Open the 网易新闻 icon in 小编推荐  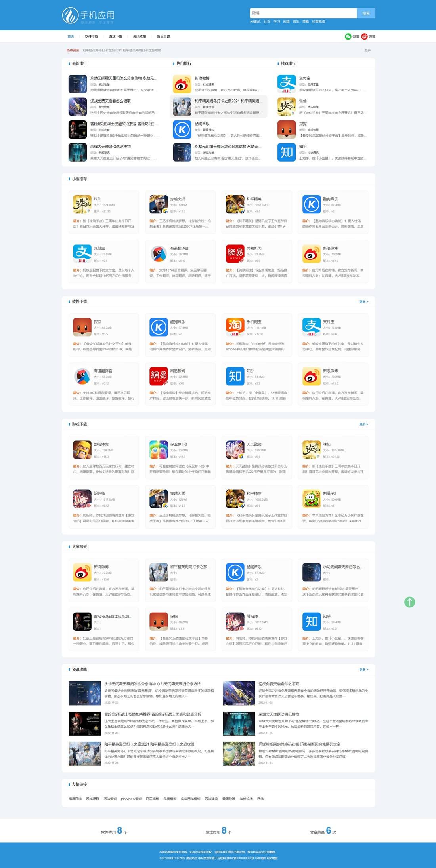pyautogui.click(x=235, y=253)
